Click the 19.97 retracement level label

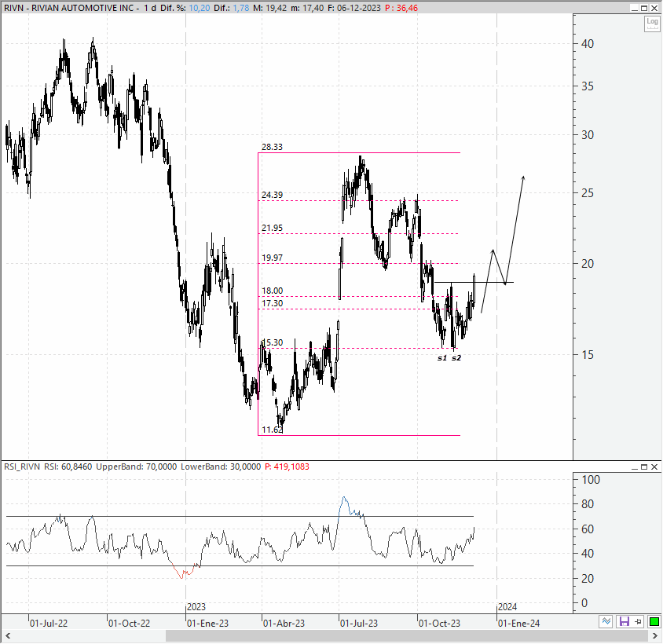(272, 258)
